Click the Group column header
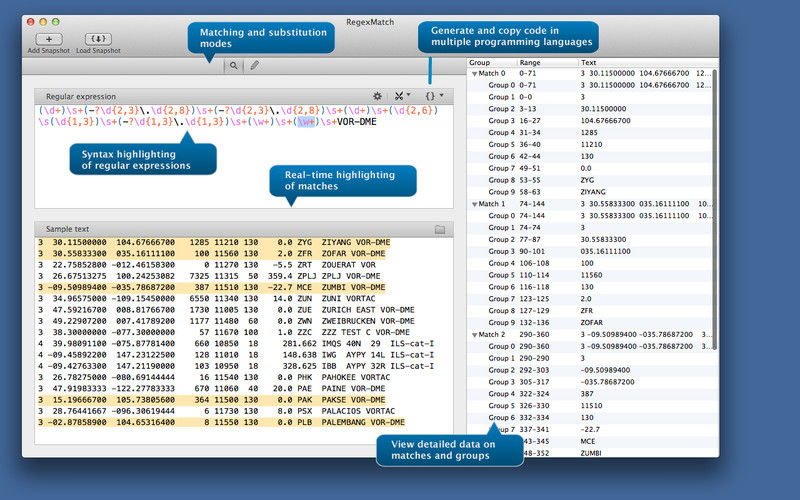The image size is (800, 500). [492, 62]
